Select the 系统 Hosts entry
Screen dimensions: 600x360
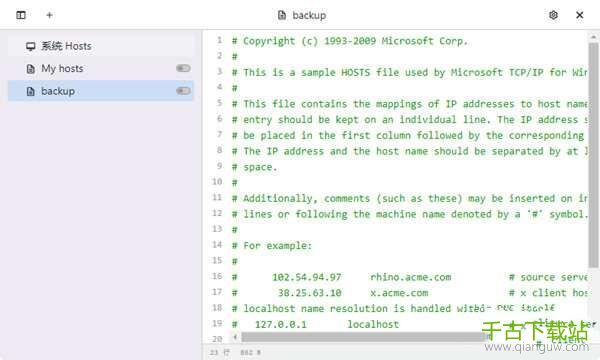pos(101,46)
